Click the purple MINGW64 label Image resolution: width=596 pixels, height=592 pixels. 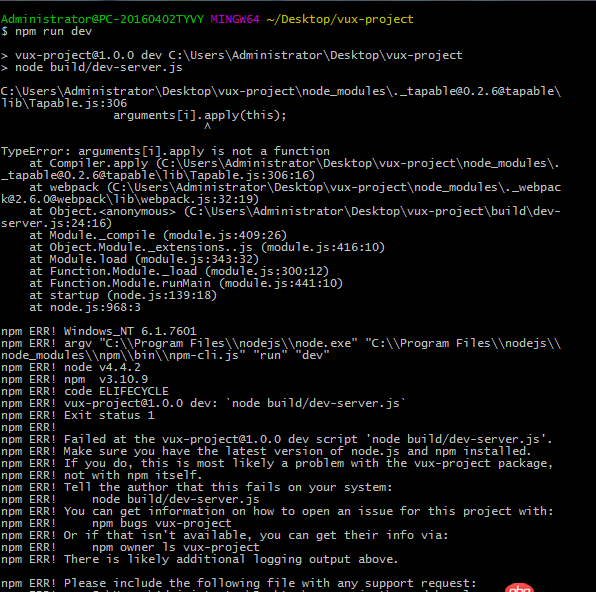coord(235,19)
